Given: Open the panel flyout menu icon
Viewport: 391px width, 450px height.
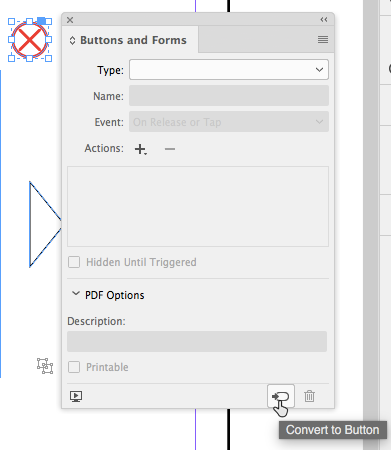Looking at the screenshot, I should click(323, 40).
